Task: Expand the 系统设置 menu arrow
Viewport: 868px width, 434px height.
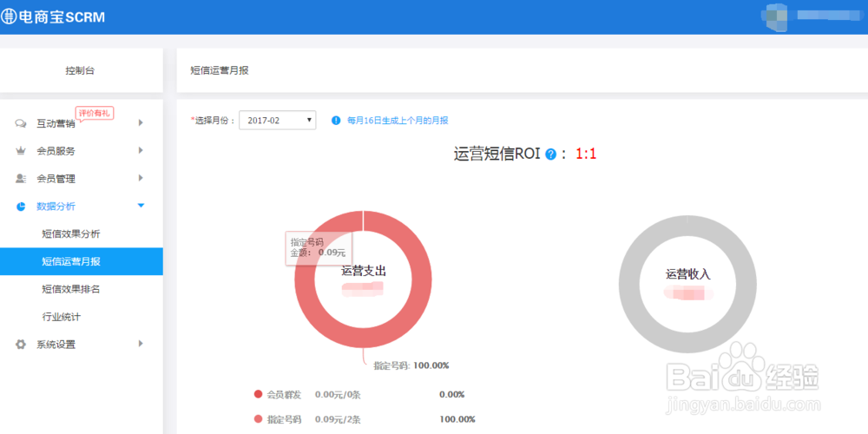Action: pyautogui.click(x=141, y=344)
